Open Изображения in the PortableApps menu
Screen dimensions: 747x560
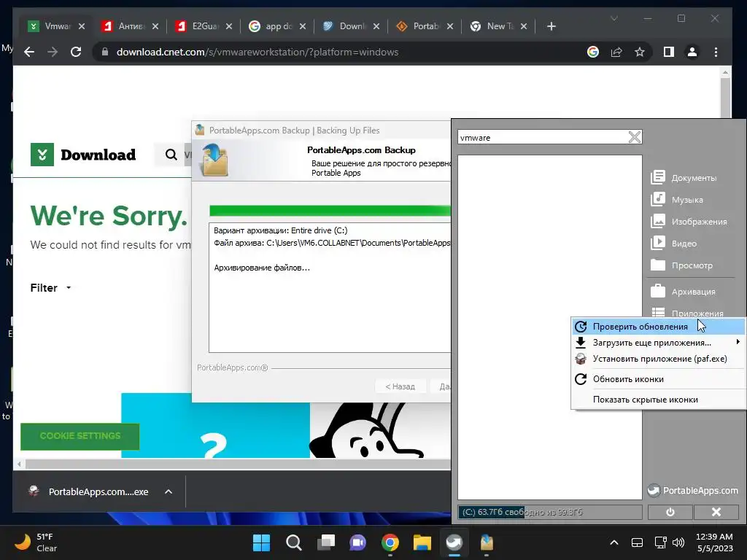click(x=689, y=222)
